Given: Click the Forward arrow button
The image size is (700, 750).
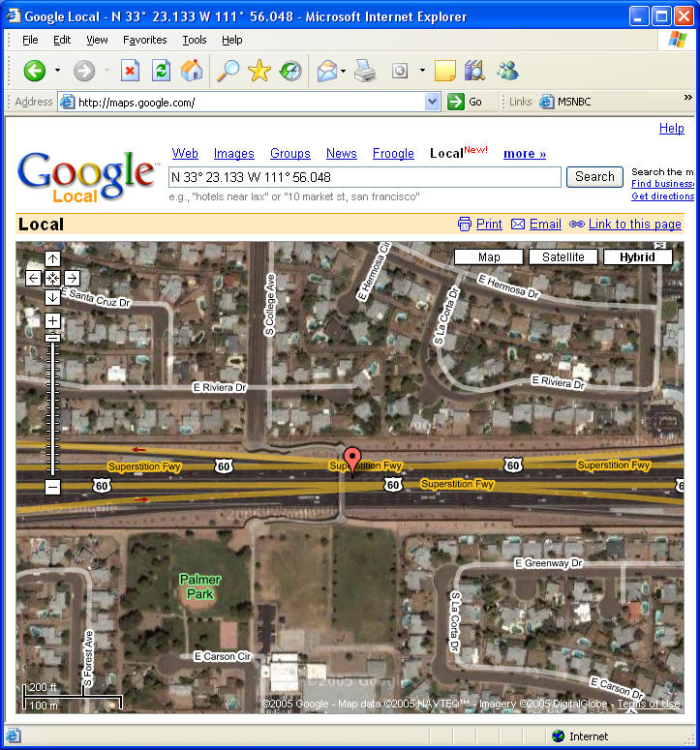Looking at the screenshot, I should click(84, 72).
